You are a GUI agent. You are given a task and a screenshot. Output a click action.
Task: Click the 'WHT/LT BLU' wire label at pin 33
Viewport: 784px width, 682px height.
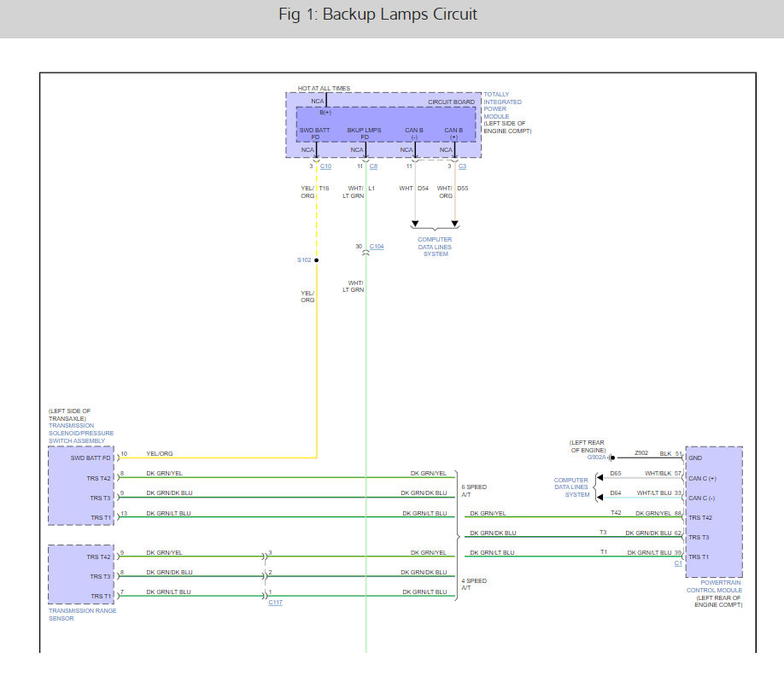coord(654,493)
